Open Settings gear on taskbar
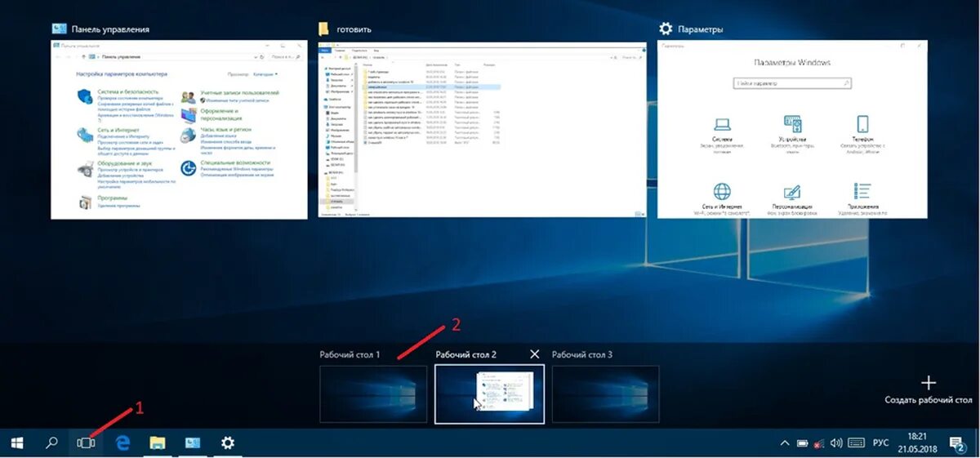The height and width of the screenshot is (458, 980). pyautogui.click(x=228, y=442)
